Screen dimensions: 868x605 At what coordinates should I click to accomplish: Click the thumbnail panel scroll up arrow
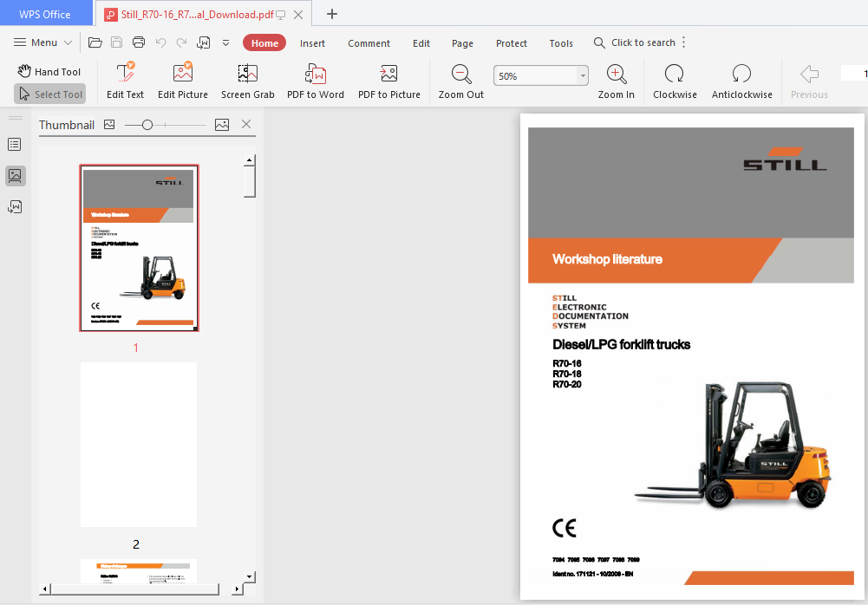[x=250, y=160]
